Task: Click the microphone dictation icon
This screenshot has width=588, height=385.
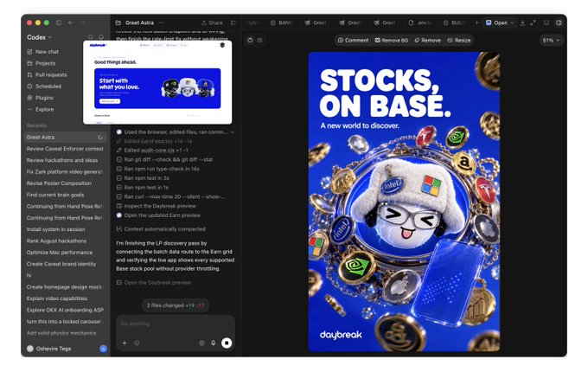Action: click(214, 343)
